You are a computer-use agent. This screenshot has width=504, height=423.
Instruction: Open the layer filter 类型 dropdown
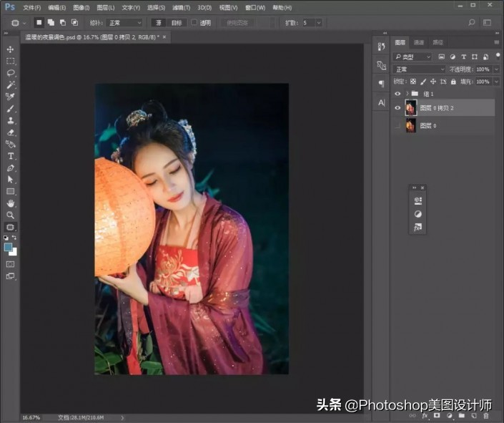pos(412,57)
